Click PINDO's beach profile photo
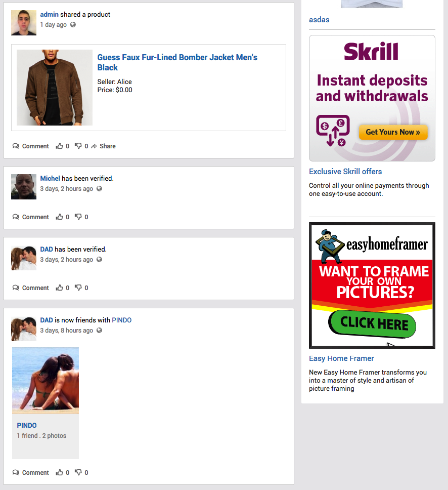This screenshot has width=448, height=490. pos(46,380)
